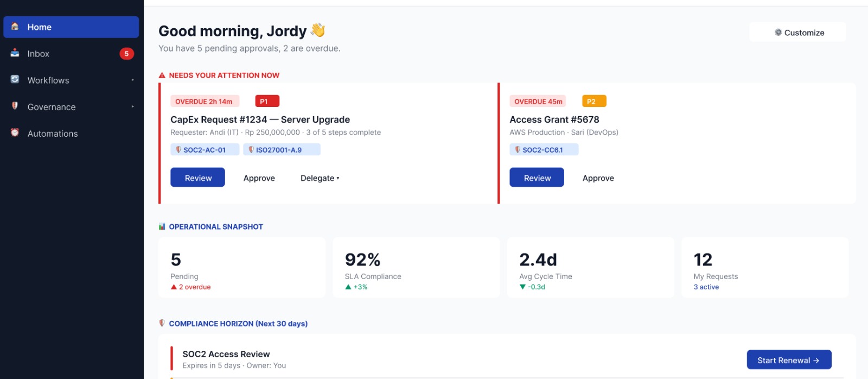Click 'You have 5 pending approvals' subtitle
The height and width of the screenshot is (379, 868).
point(250,48)
